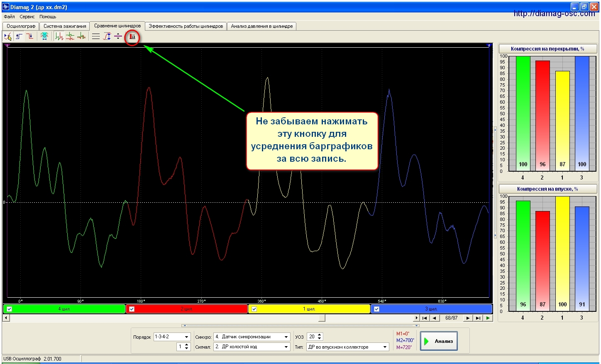Toggle the 4 цил. green cylinder checkbox
Viewport: 601px width, 364px height.
pos(10,309)
